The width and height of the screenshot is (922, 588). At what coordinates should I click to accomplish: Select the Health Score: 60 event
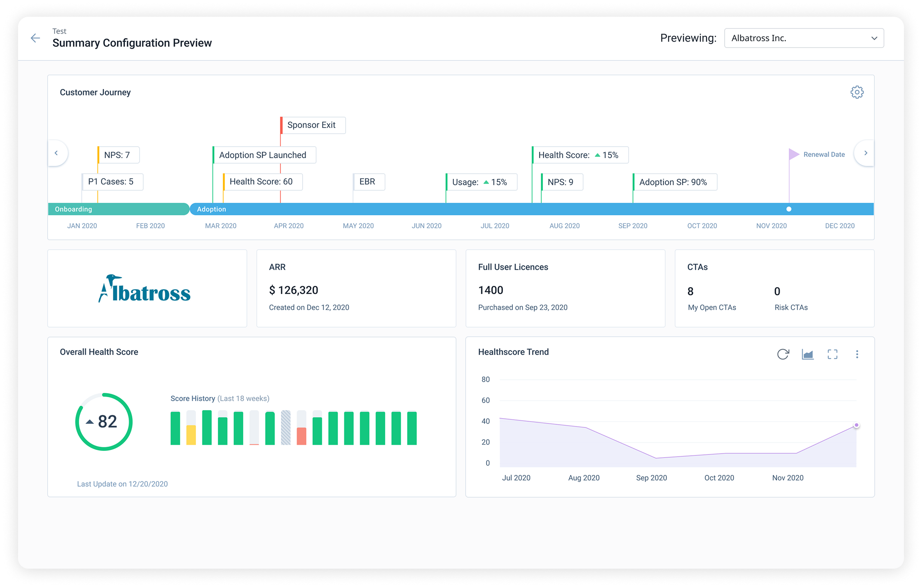pyautogui.click(x=263, y=181)
